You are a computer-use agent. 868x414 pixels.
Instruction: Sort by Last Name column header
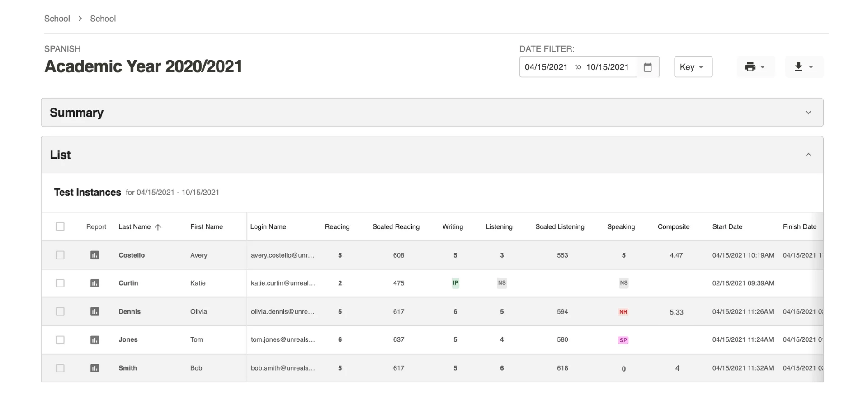[135, 227]
